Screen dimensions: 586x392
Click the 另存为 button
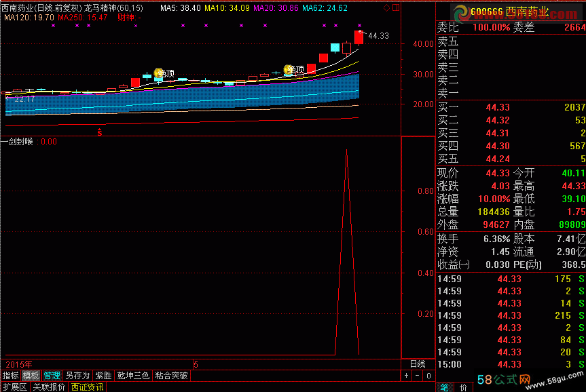(77, 376)
